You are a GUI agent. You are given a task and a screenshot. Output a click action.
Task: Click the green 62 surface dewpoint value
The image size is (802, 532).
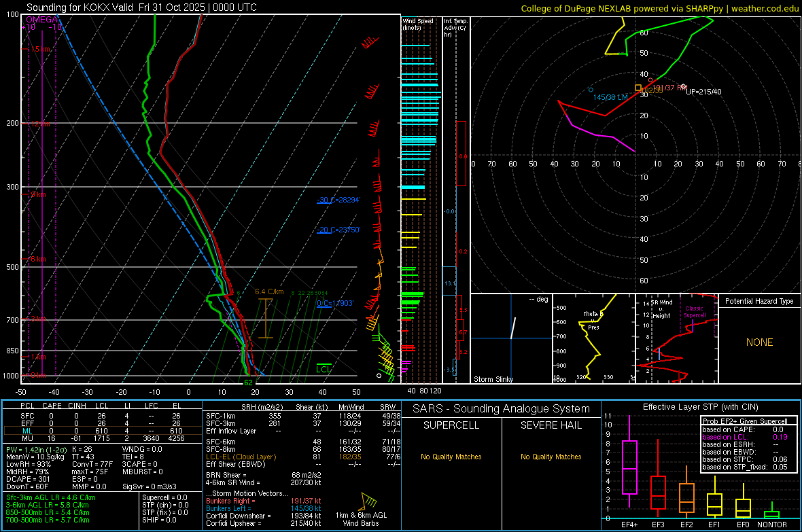click(248, 382)
